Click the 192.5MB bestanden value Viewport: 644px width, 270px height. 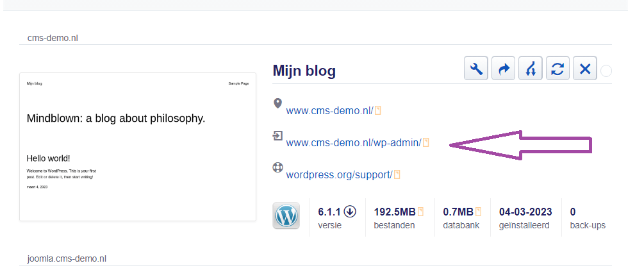click(395, 212)
